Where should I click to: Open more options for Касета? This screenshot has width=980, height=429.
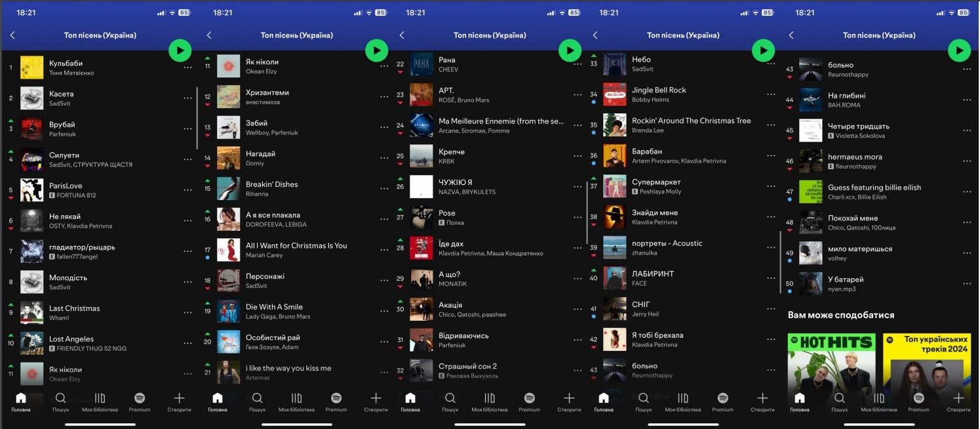tap(188, 98)
